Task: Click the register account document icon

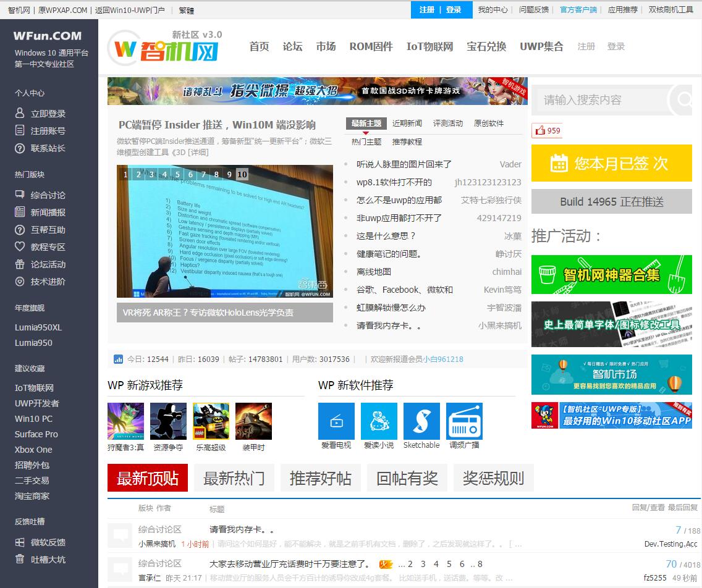Action: (20, 130)
